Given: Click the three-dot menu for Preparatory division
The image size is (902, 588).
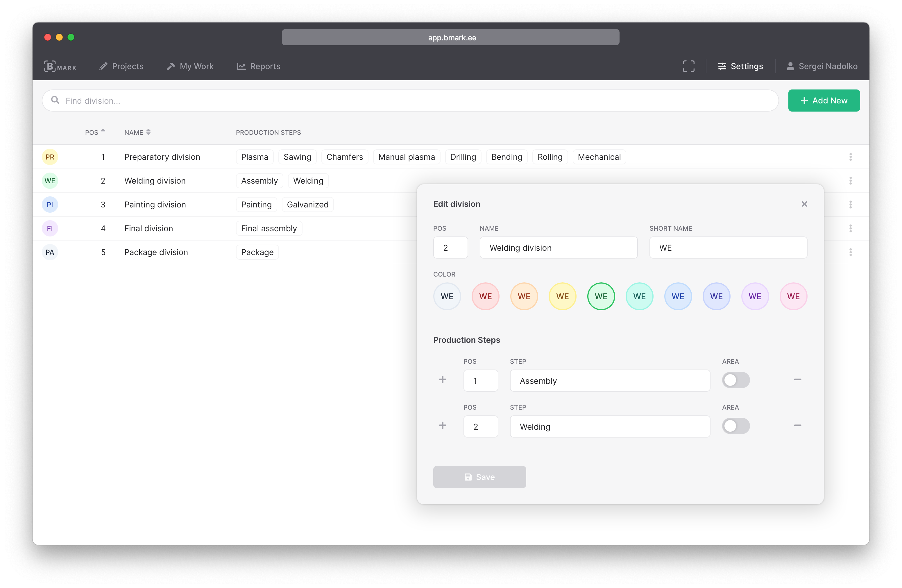Looking at the screenshot, I should click(x=851, y=156).
